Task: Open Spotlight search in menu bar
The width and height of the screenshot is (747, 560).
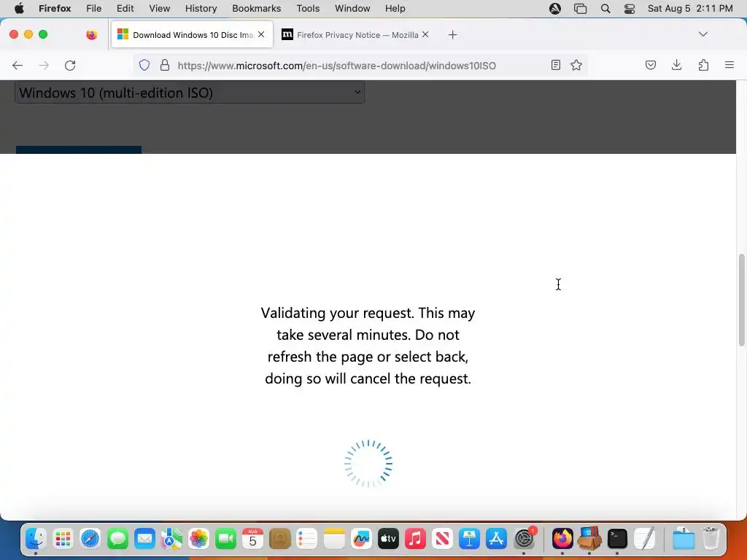Action: tap(605, 9)
